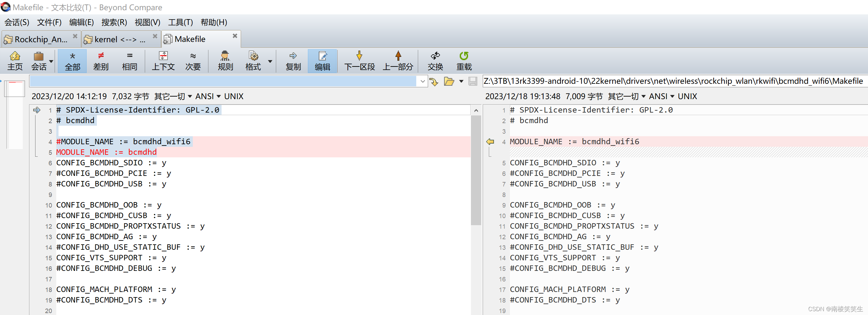The width and height of the screenshot is (868, 315).
Task: Toggle the 全部 show-all view
Action: (x=73, y=61)
